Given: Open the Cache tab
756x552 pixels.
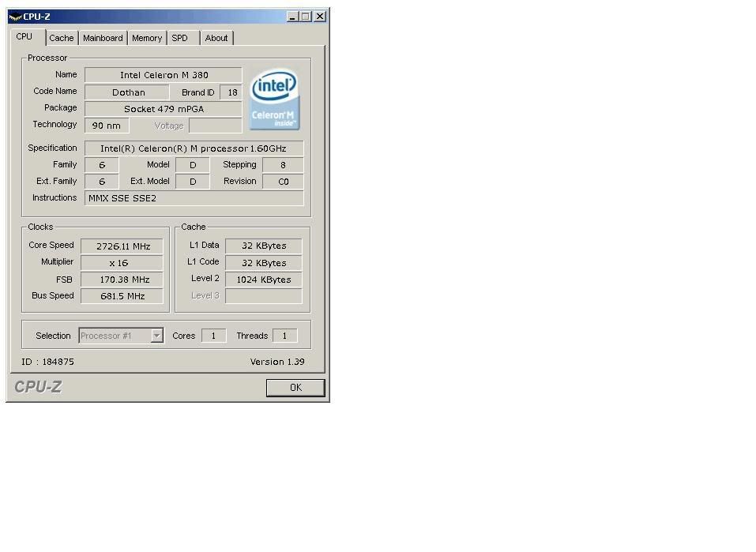Looking at the screenshot, I should click(x=62, y=38).
